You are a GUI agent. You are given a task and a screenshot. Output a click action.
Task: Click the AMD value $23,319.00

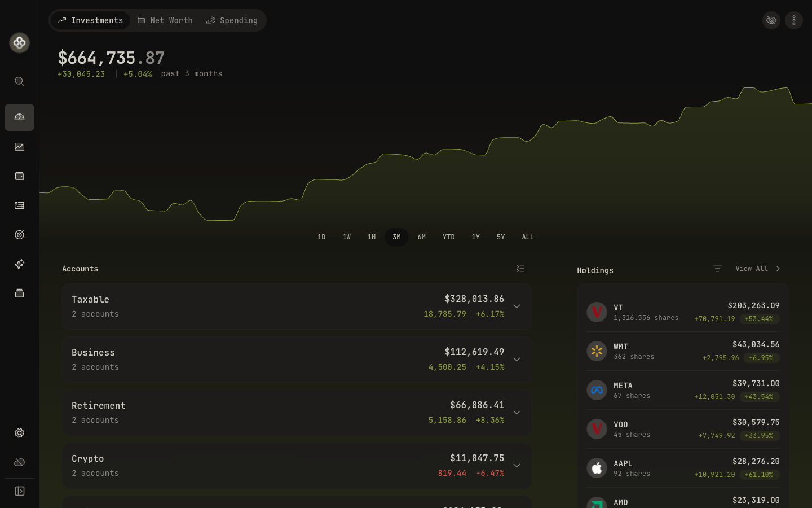point(756,500)
